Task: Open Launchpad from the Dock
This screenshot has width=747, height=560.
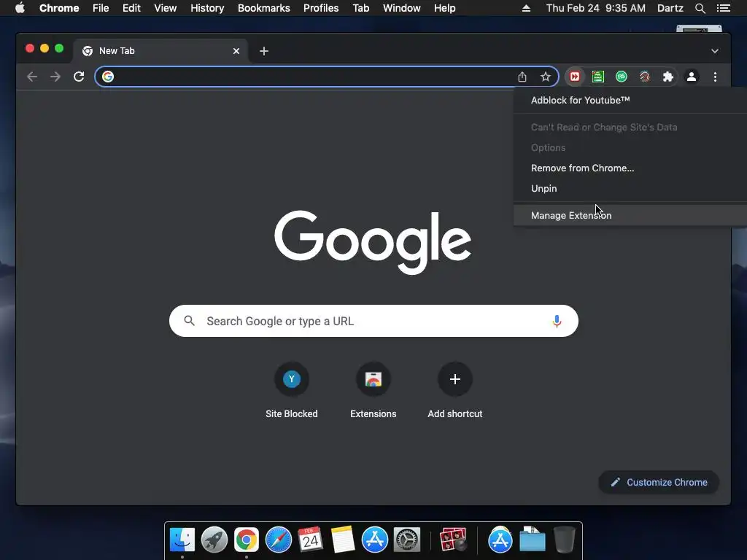Action: [x=214, y=540]
